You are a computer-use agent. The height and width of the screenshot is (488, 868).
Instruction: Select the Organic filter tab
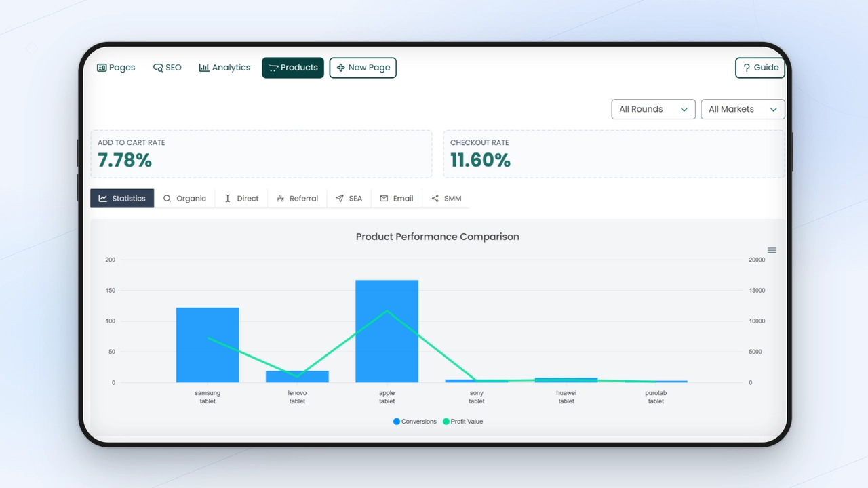[x=185, y=198]
